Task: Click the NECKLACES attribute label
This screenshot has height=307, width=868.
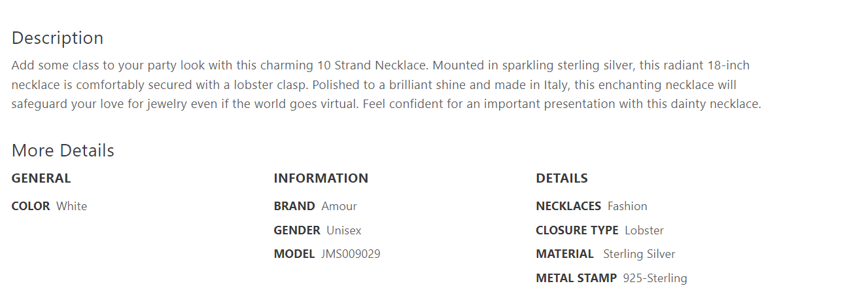Action: click(x=568, y=206)
